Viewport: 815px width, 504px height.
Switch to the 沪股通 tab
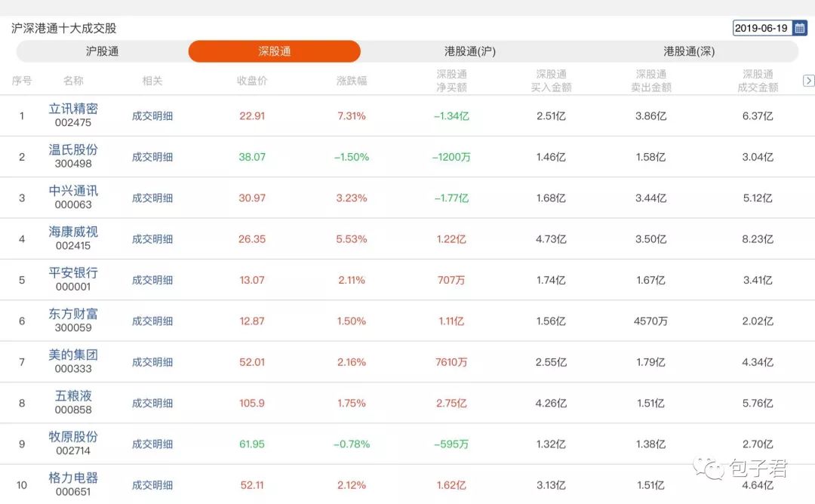click(103, 51)
